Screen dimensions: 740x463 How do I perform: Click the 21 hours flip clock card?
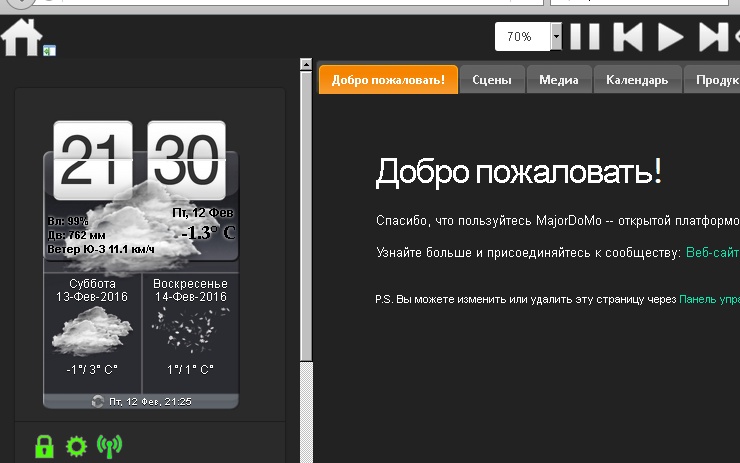pos(93,160)
